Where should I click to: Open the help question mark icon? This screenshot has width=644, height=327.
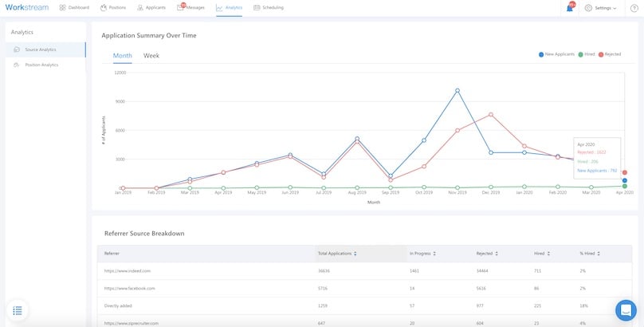(x=634, y=8)
